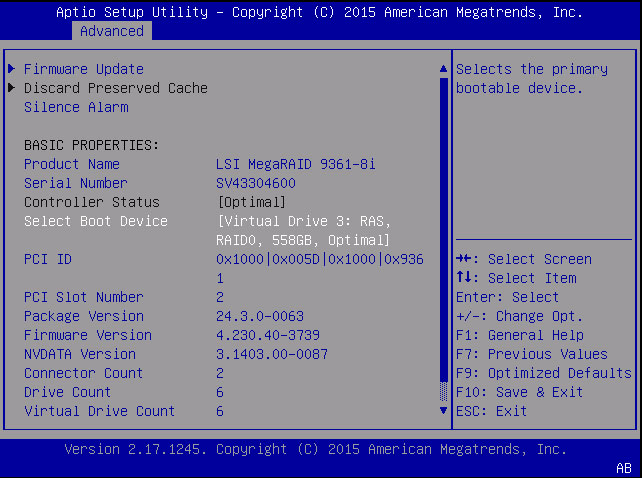Viewport: 642px width, 478px height.
Task: Open the Firmware Update submenu
Action: 84,69
